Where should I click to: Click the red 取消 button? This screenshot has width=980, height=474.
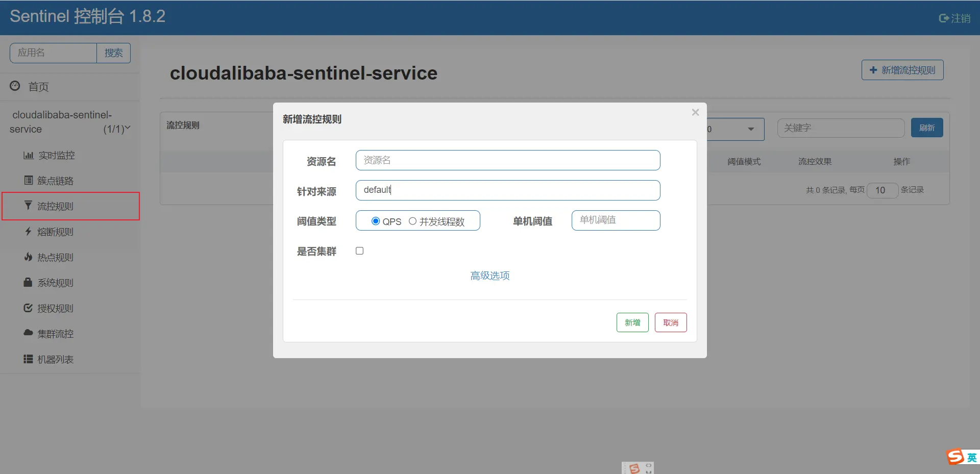(x=671, y=322)
